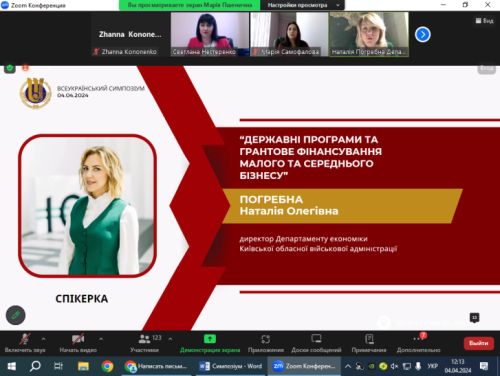Open Приложения apps icon

pyautogui.click(x=266, y=339)
